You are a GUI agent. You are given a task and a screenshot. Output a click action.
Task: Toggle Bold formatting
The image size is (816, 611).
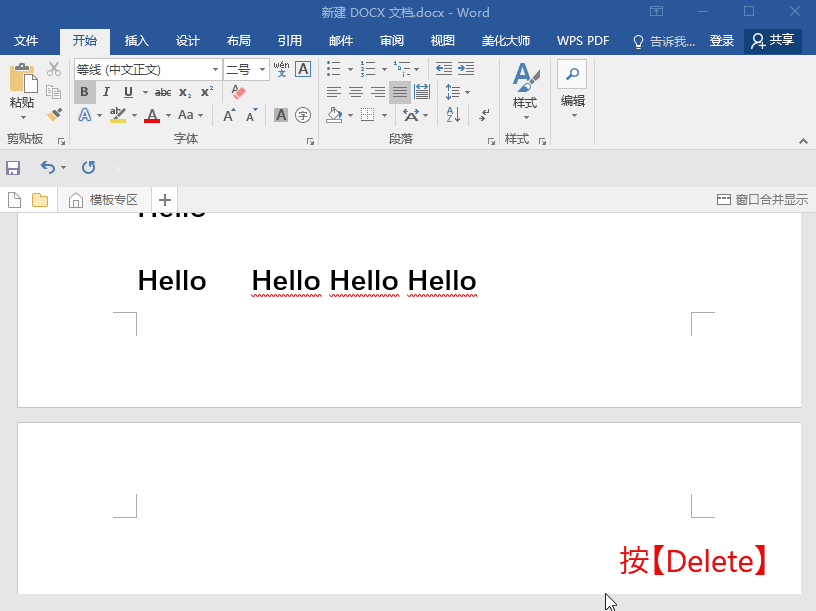pyautogui.click(x=84, y=92)
